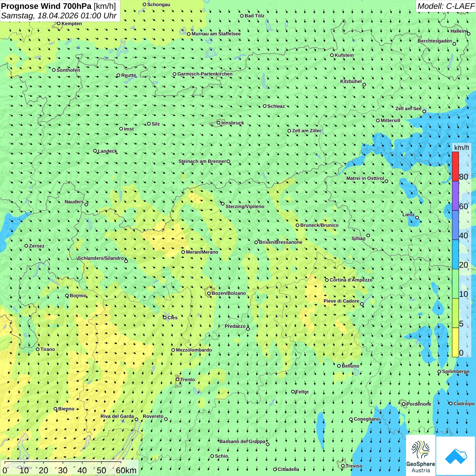The width and height of the screenshot is (476, 476).
Task: Click the Kufstein city marker
Action: click(332, 55)
